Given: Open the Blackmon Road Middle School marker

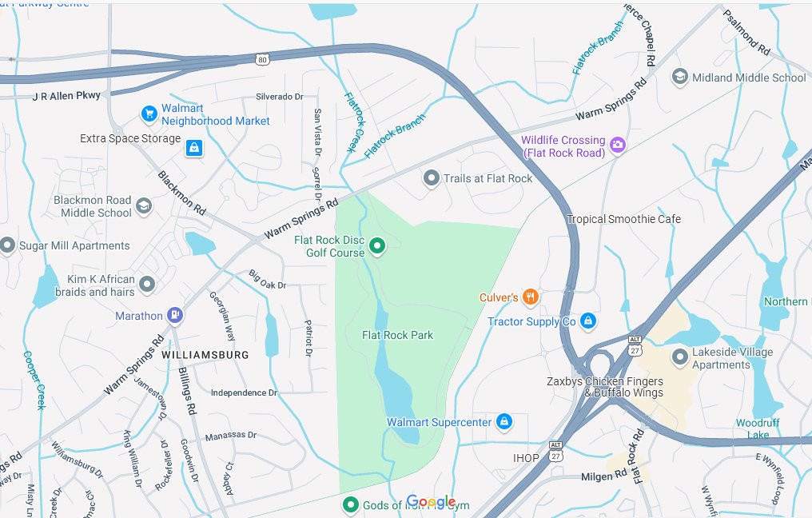Looking at the screenshot, I should [144, 206].
